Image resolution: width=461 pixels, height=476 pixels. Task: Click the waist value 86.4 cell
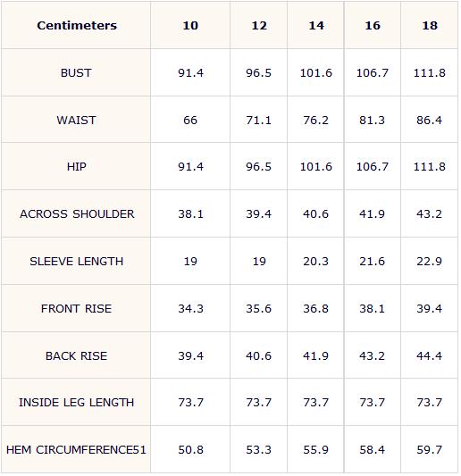tap(430, 121)
